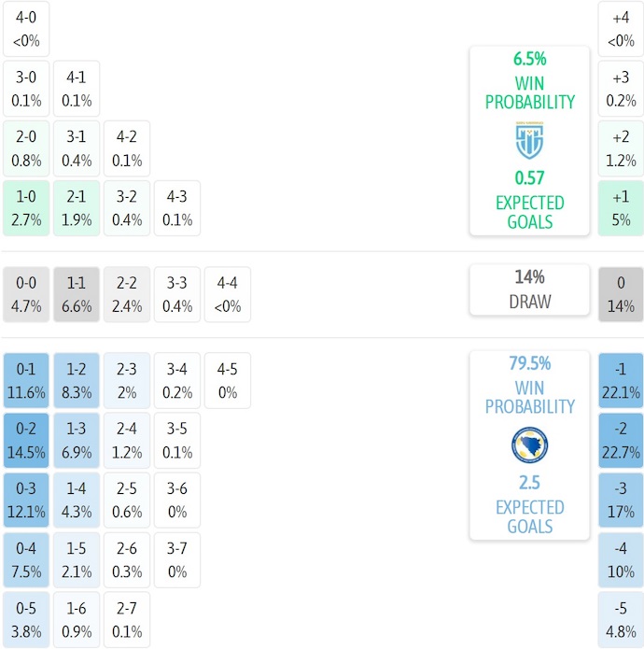Select the 4-3 scoreline cell
The width and height of the screenshot is (644, 649).
tap(177, 208)
